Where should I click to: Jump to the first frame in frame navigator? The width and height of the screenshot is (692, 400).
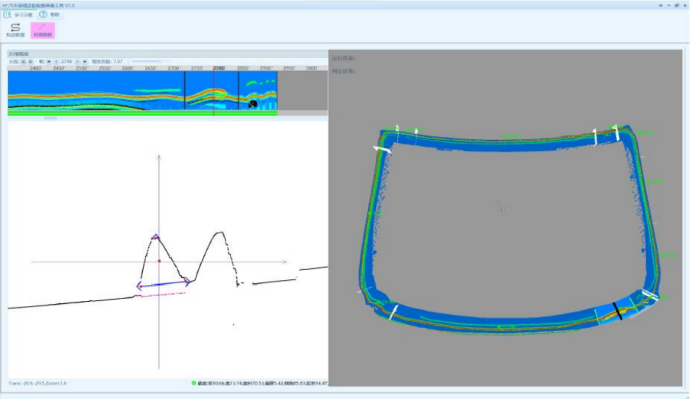(49, 61)
